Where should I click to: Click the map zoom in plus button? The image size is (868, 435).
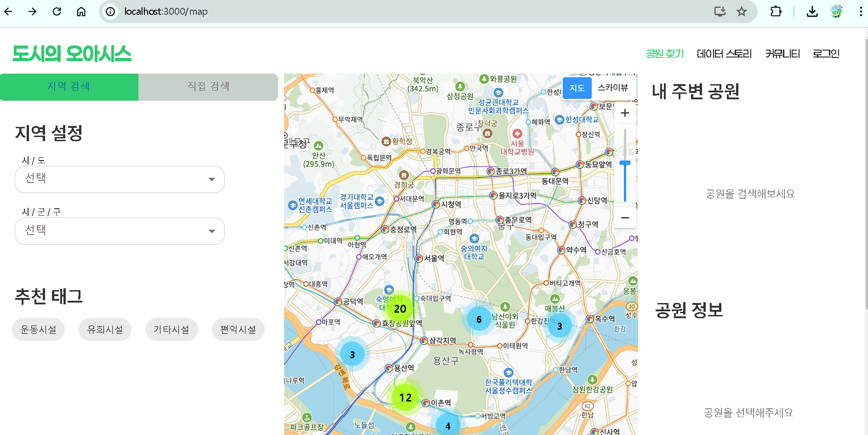(x=625, y=113)
